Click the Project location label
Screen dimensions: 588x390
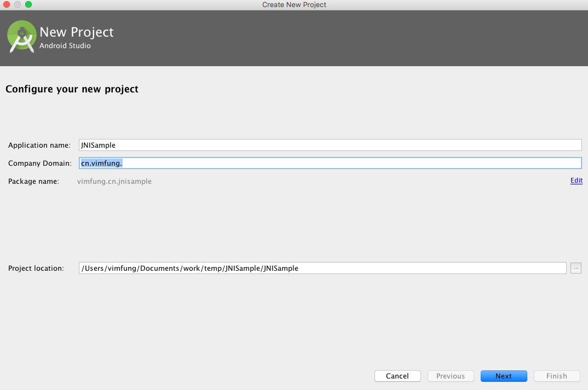[36, 268]
